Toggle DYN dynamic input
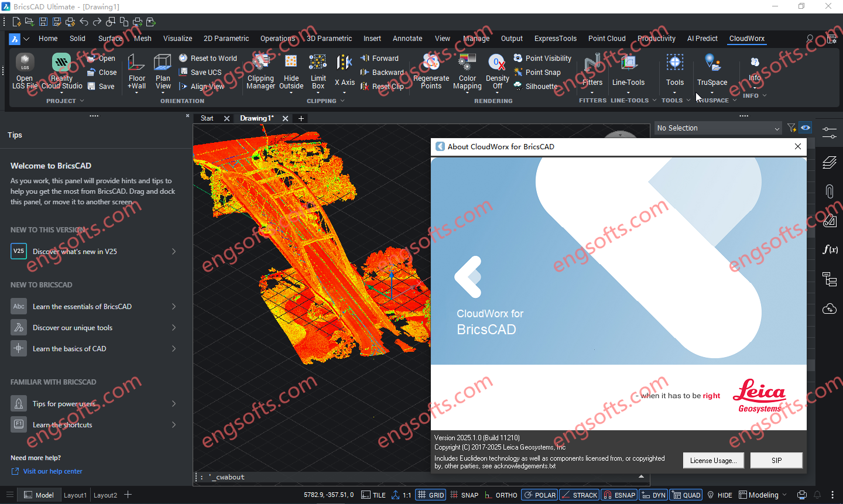The width and height of the screenshot is (843, 504). pyautogui.click(x=653, y=495)
